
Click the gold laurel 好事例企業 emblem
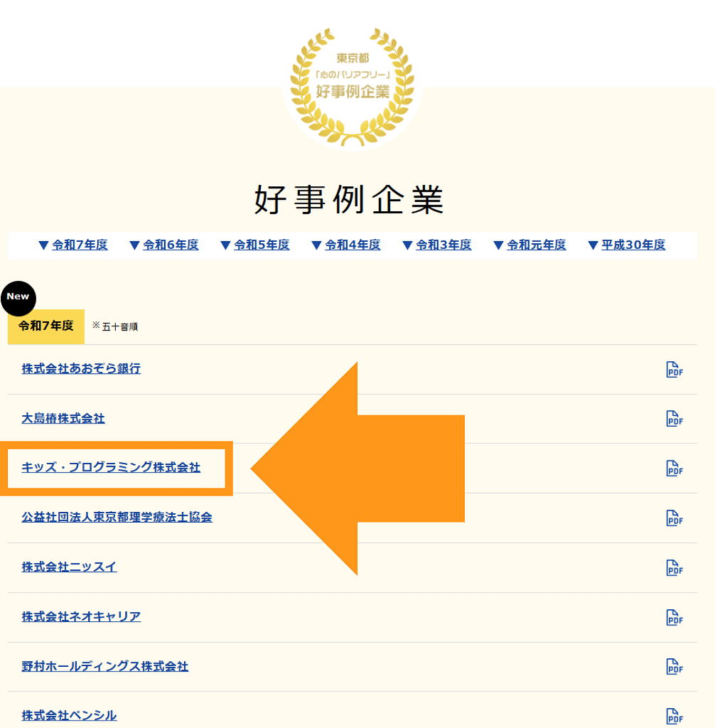coord(353,85)
